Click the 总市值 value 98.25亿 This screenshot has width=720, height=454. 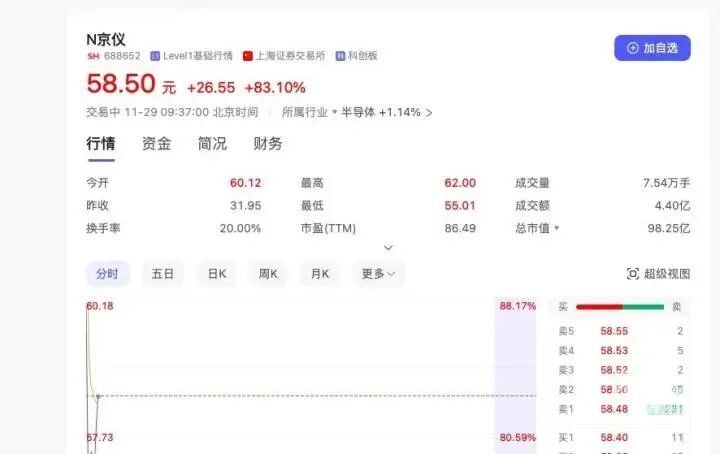pyautogui.click(x=669, y=228)
